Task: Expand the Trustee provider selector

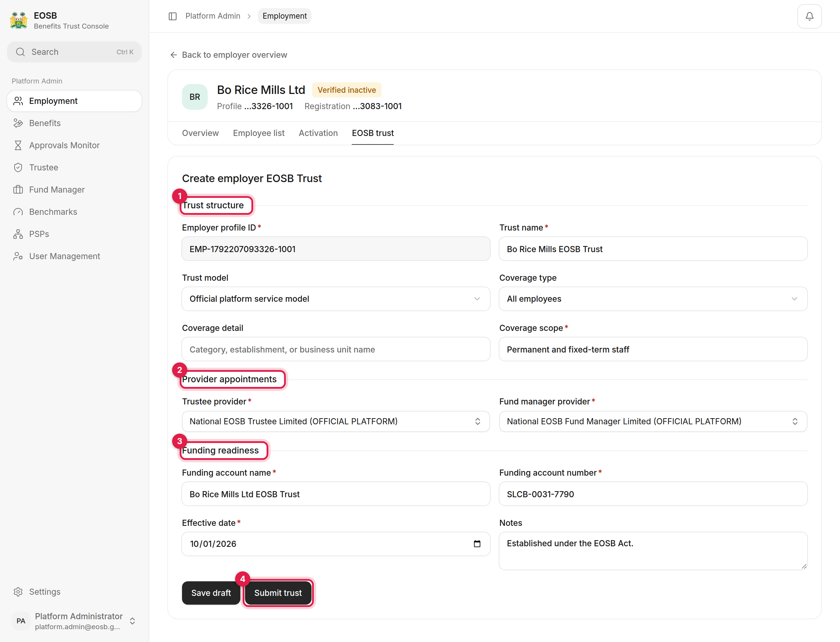Action: 336,421
